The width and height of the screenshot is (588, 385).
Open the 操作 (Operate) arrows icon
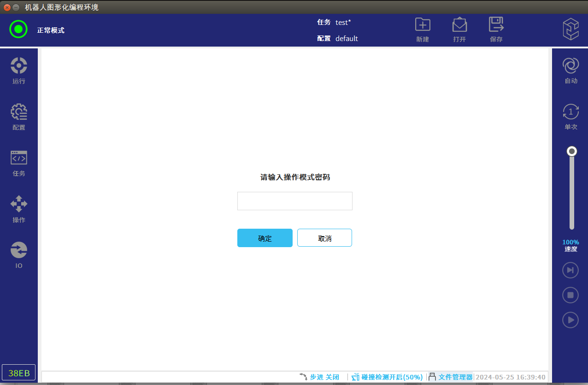click(19, 204)
